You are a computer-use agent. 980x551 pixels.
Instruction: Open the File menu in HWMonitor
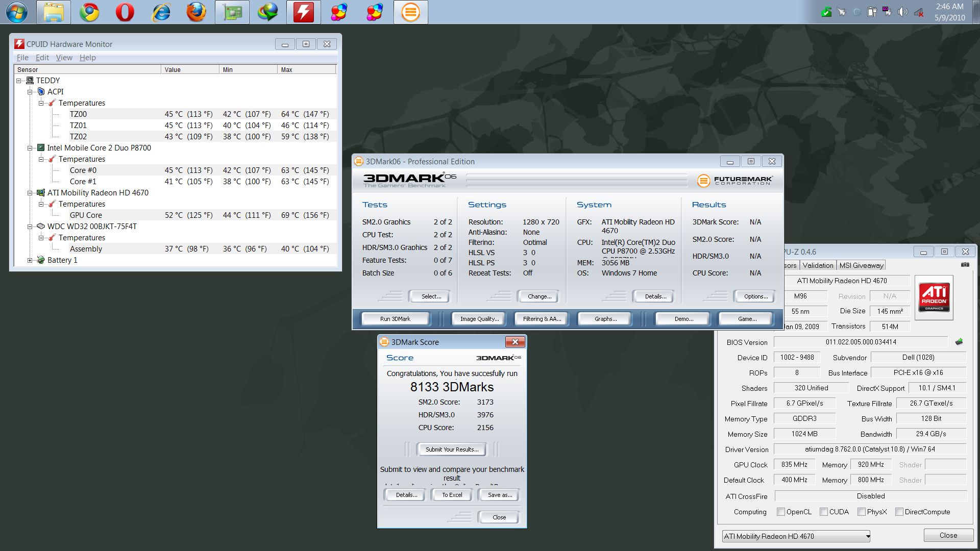(22, 58)
